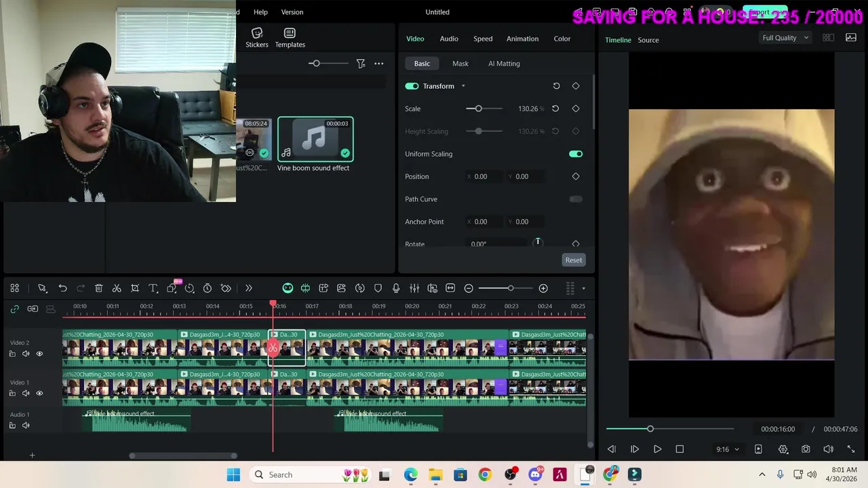Mute the Video 2 track
Viewport: 868px width, 488px height.
26,354
